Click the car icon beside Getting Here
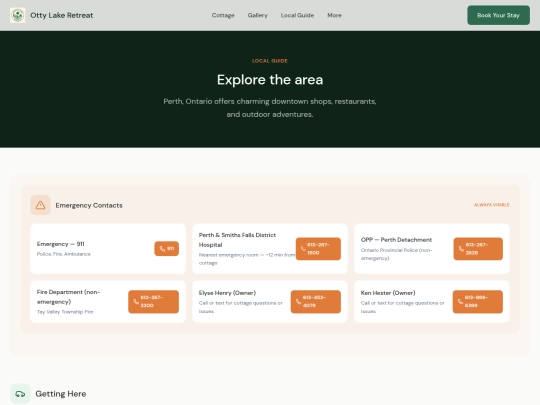The height and width of the screenshot is (405, 540). [x=20, y=394]
